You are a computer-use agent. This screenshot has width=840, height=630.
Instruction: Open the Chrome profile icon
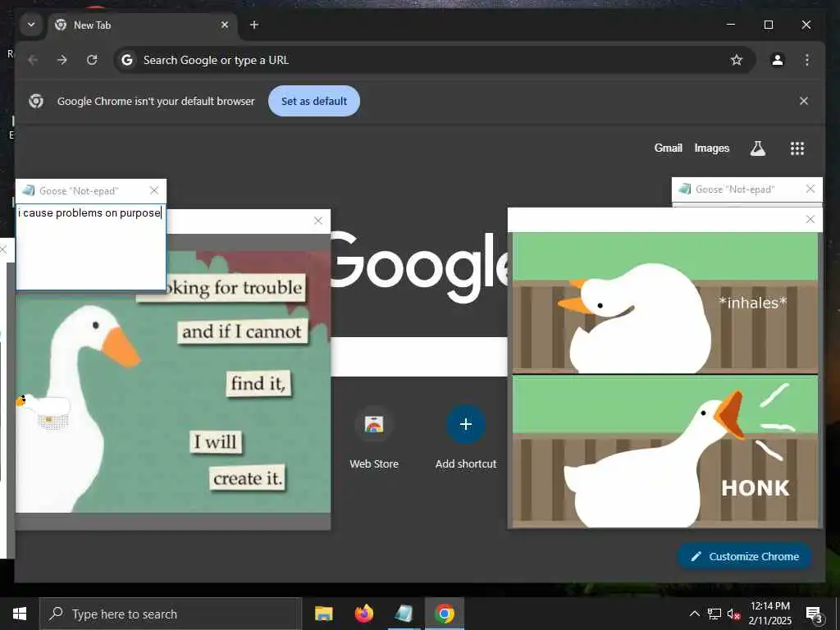778,60
